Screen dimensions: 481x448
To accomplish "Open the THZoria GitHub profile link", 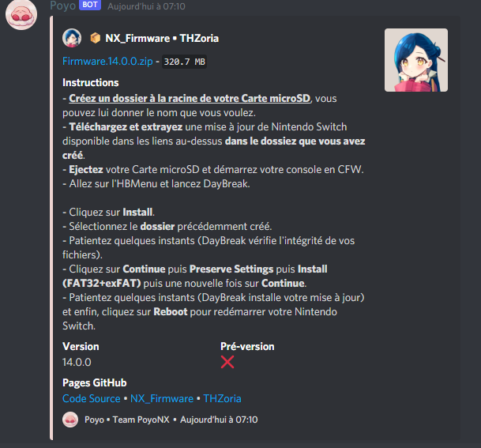I will point(222,398).
